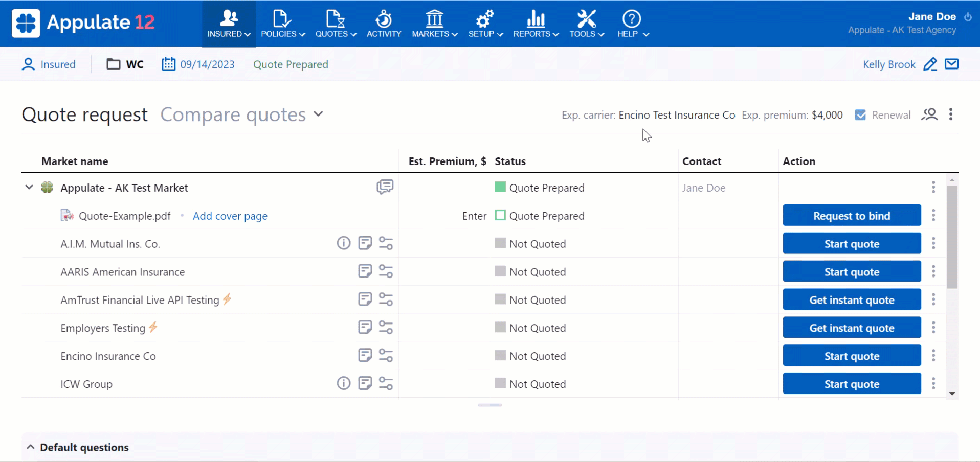Click the info icon for ICW Group
The image size is (980, 462).
(x=344, y=383)
